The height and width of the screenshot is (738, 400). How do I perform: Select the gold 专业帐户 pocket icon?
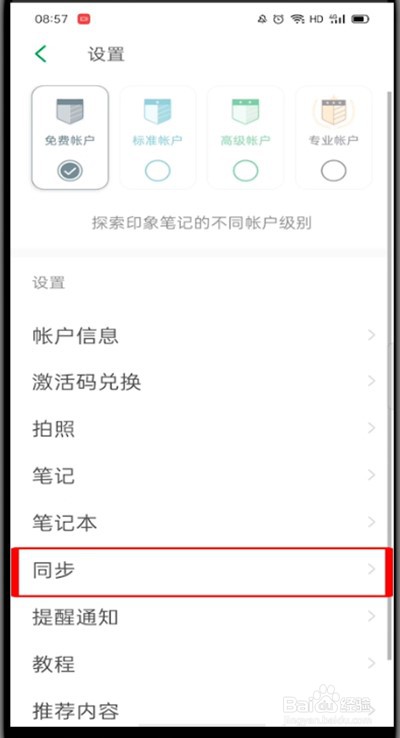(333, 112)
